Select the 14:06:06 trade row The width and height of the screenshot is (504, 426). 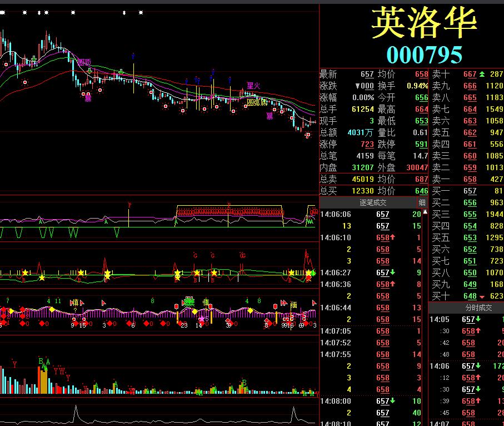(x=371, y=214)
